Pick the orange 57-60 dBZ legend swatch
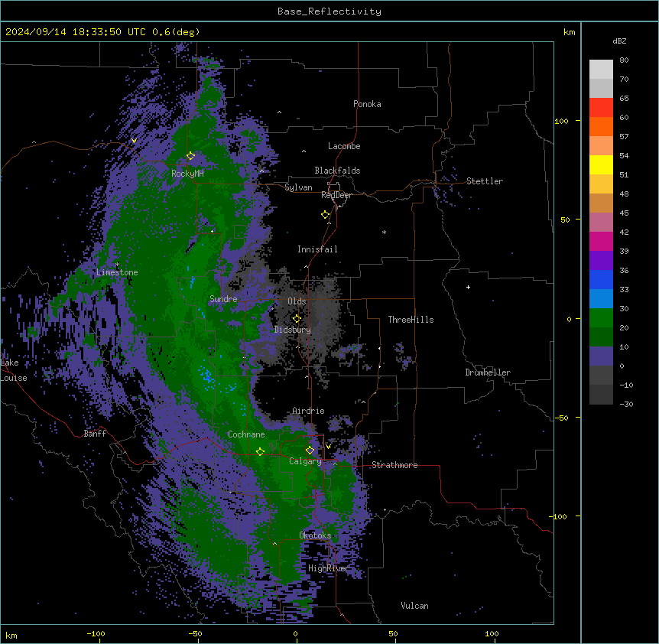The width and height of the screenshot is (659, 644). (601, 127)
